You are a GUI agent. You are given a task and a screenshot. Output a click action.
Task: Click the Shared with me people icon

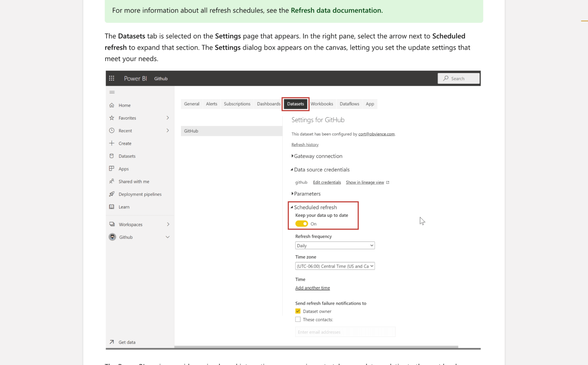tap(112, 181)
